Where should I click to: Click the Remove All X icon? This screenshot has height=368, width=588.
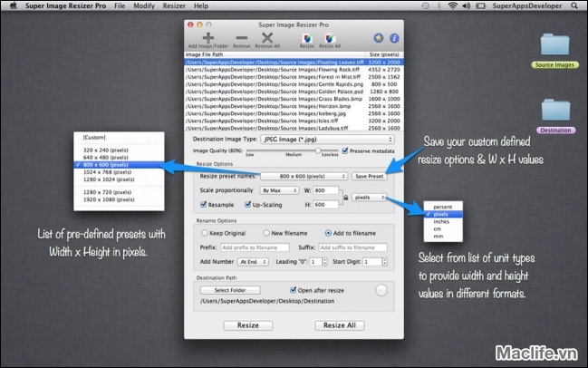267,38
